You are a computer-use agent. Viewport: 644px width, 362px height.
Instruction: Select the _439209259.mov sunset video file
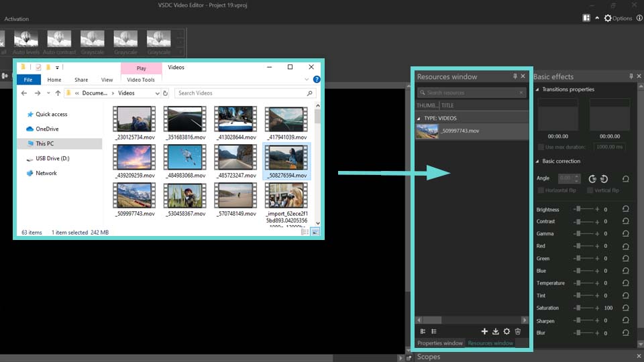point(134,162)
